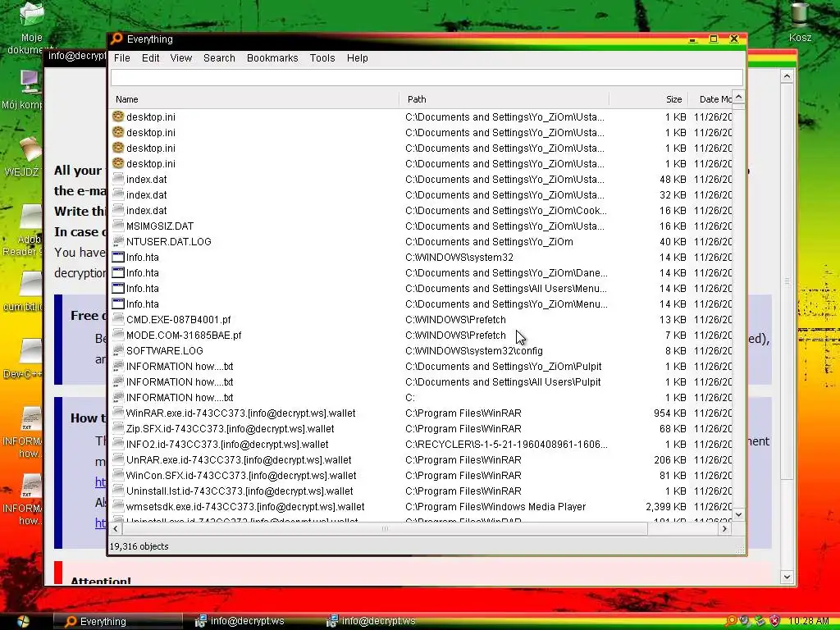
Task: Select INFORMATION how....txt icon in C: root
Action: [118, 398]
